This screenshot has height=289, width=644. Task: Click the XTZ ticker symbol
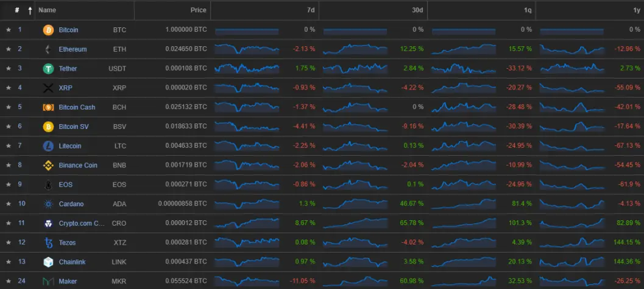tap(120, 243)
